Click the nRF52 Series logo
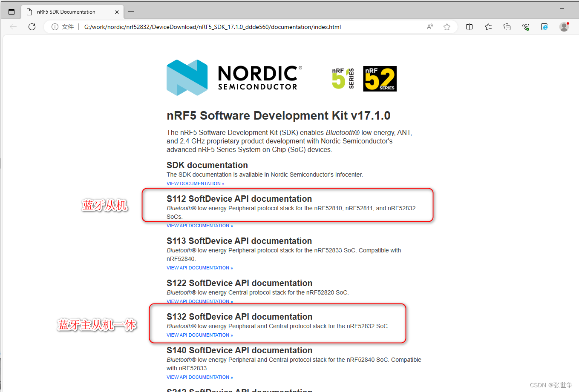The image size is (579, 392). click(x=380, y=78)
